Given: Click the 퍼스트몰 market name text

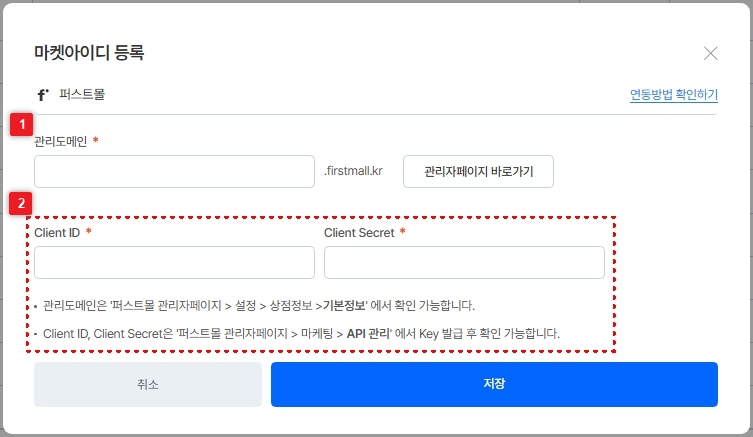Looking at the screenshot, I should (x=82, y=94).
